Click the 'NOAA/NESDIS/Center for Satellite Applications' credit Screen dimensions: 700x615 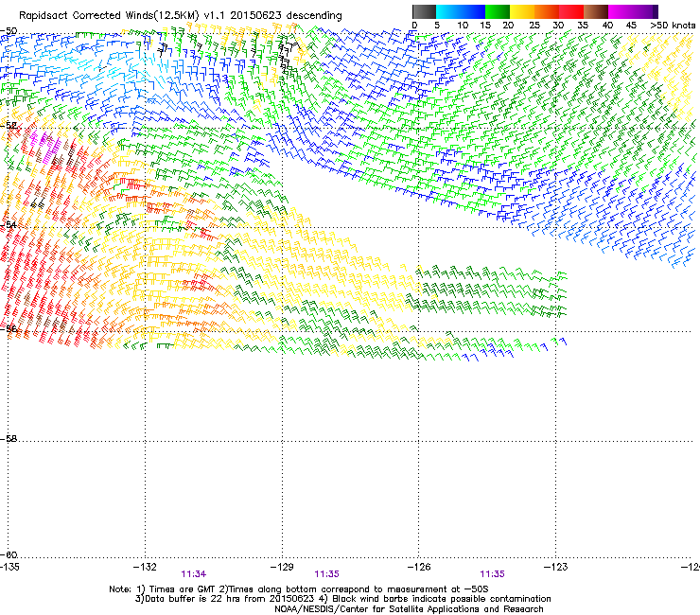coord(409,609)
